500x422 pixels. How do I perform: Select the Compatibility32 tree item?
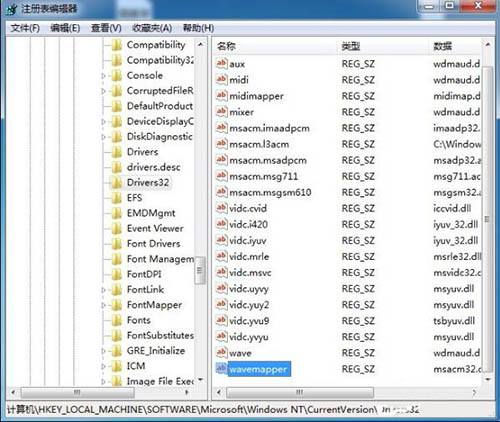click(x=160, y=60)
